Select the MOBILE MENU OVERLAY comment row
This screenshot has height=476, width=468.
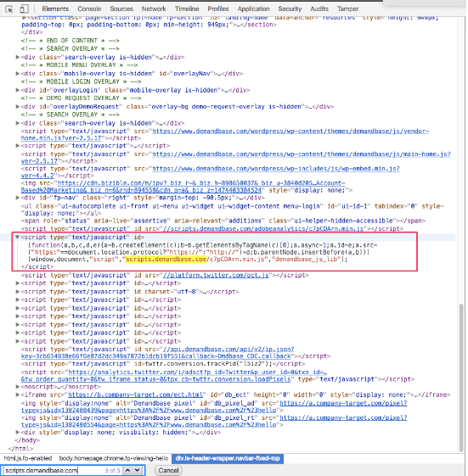pos(79,65)
